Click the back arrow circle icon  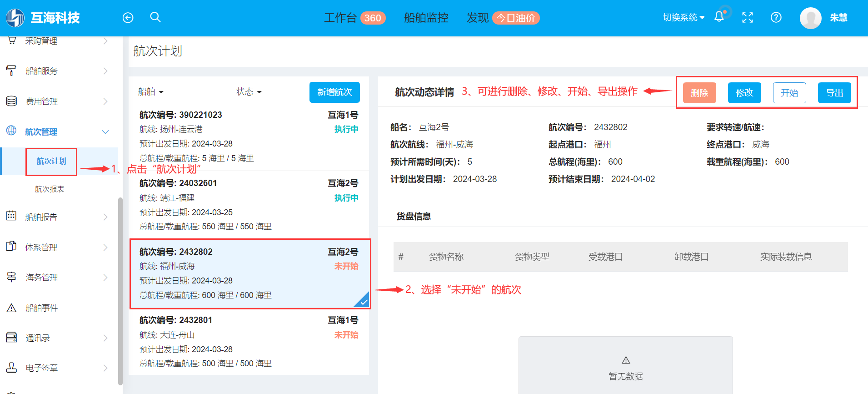(128, 18)
